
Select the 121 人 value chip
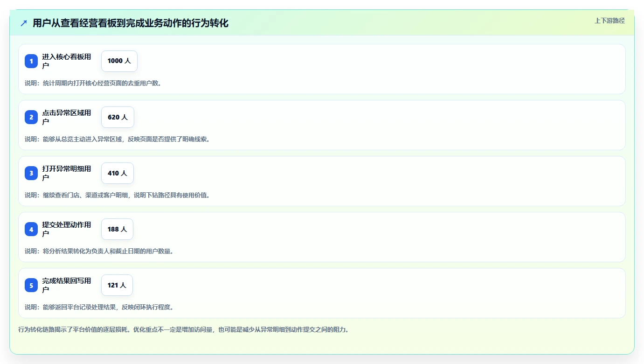click(x=117, y=285)
